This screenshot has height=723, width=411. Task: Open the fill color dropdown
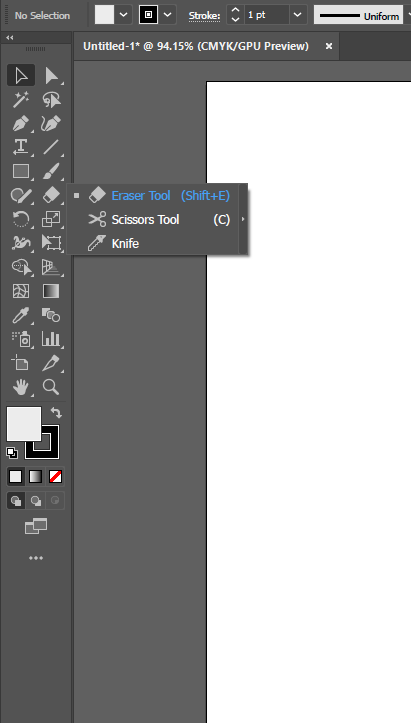pos(124,15)
